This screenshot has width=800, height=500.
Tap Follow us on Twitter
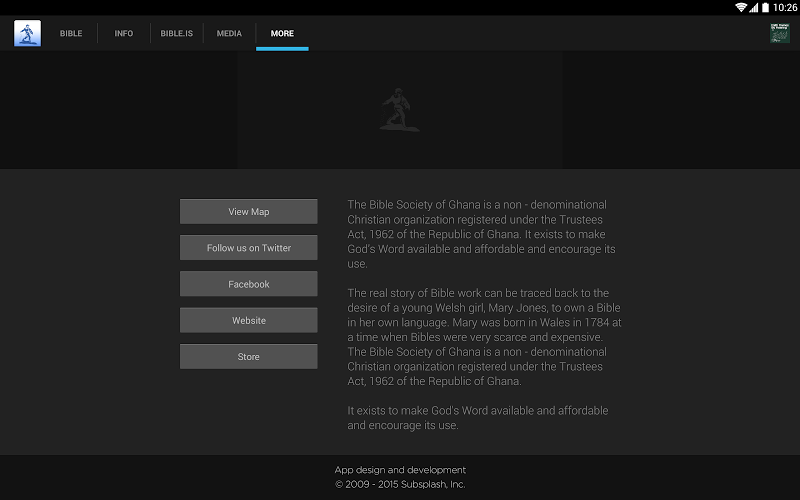[248, 247]
